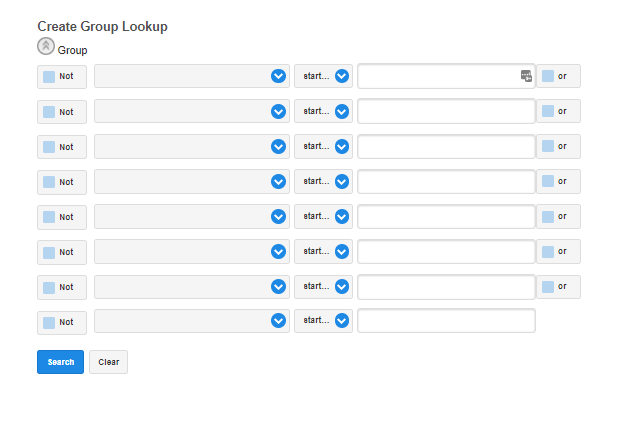Viewport: 644px width, 424px height.
Task: Open first row field dropdown arrow
Action: pos(278,76)
